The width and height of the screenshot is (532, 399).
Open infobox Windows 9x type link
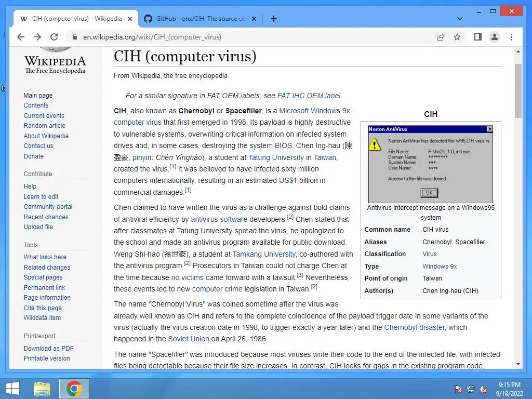click(x=440, y=267)
